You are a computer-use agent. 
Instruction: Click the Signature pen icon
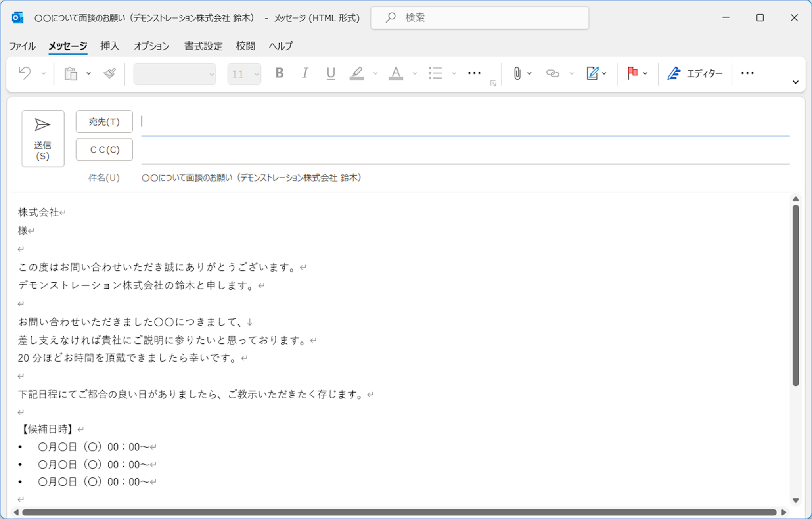coord(592,73)
